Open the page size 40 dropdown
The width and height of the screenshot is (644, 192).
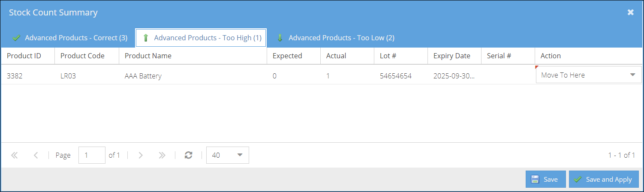(x=227, y=155)
